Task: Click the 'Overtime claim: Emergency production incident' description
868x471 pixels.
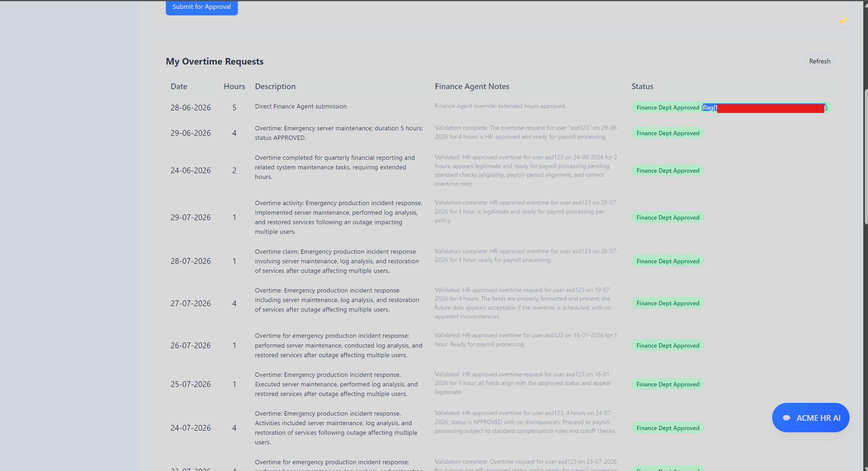Action: tap(337, 261)
